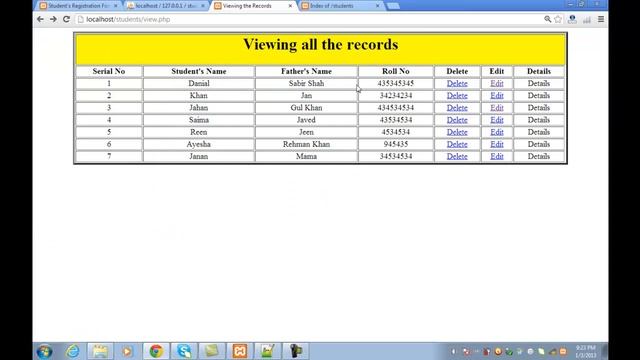This screenshot has height=360, width=640.
Task: Delete the Khan record
Action: (x=457, y=96)
